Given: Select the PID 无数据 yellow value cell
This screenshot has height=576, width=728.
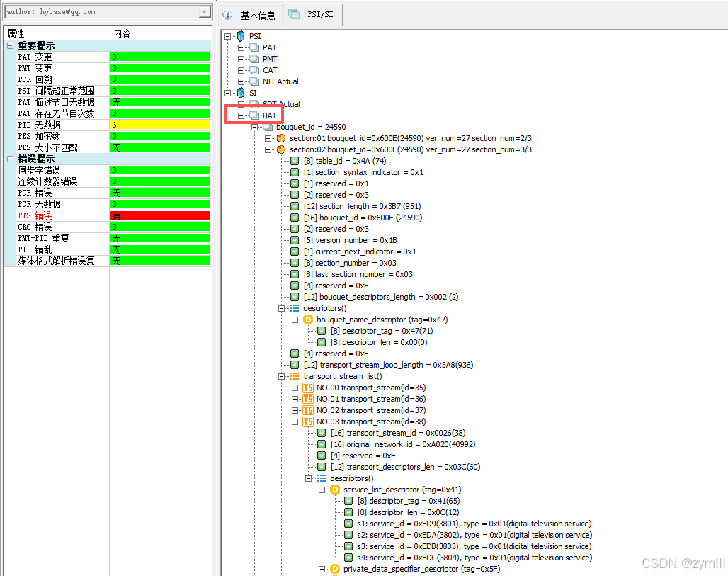Looking at the screenshot, I should 161,125.
